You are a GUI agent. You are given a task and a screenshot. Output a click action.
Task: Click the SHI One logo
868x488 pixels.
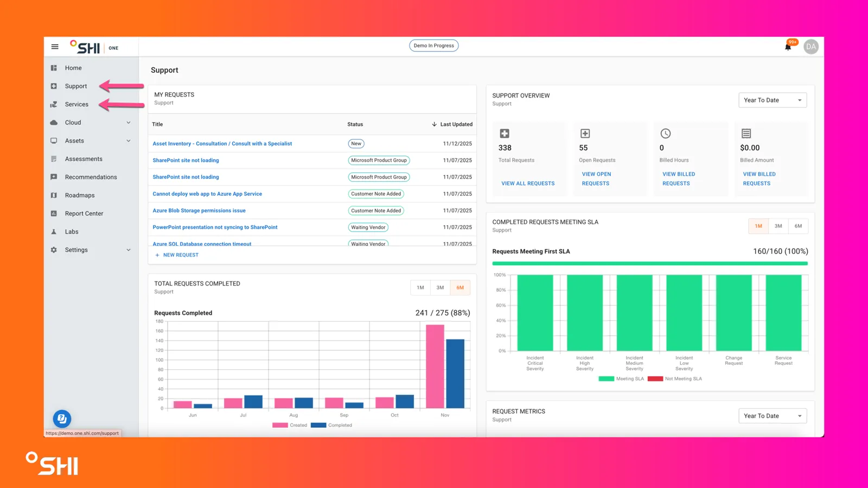(94, 47)
